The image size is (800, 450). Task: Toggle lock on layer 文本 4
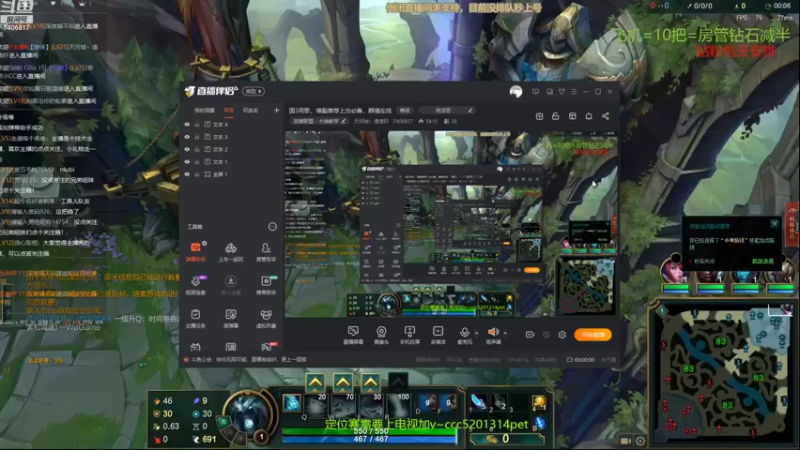pyautogui.click(x=197, y=124)
